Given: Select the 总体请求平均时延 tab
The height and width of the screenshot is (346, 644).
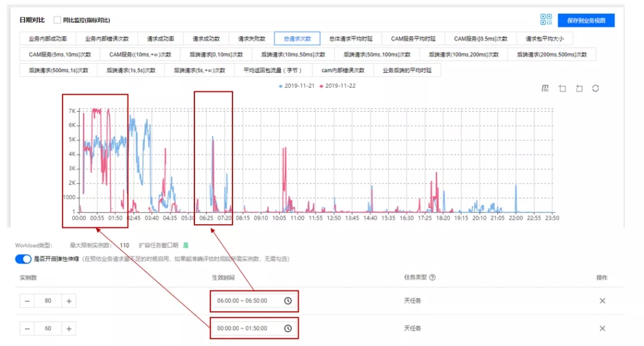Looking at the screenshot, I should 351,39.
